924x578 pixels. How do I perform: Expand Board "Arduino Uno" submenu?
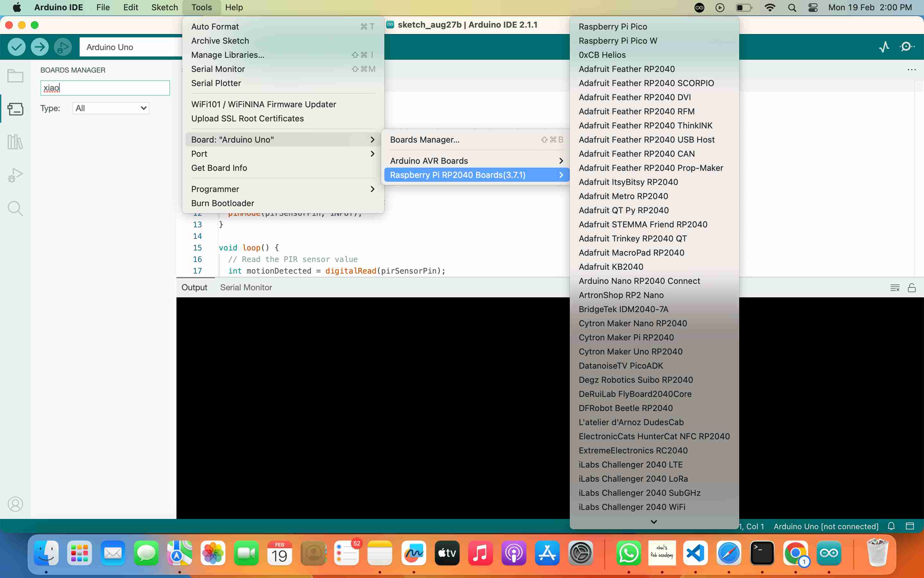(x=283, y=140)
